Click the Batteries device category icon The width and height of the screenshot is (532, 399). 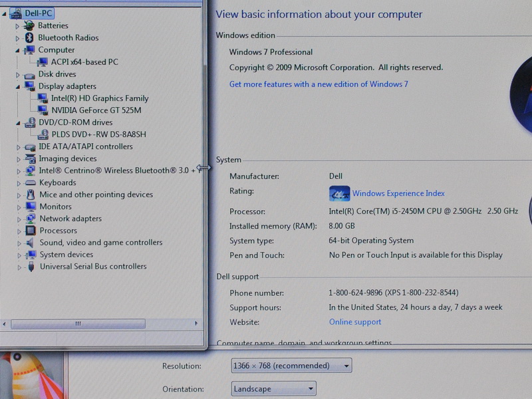click(29, 25)
